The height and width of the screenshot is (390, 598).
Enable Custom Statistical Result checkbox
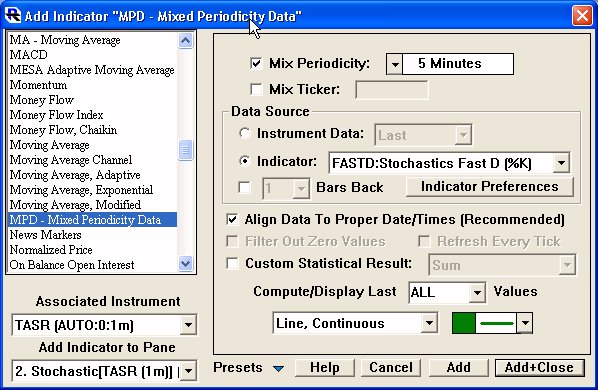click(232, 263)
